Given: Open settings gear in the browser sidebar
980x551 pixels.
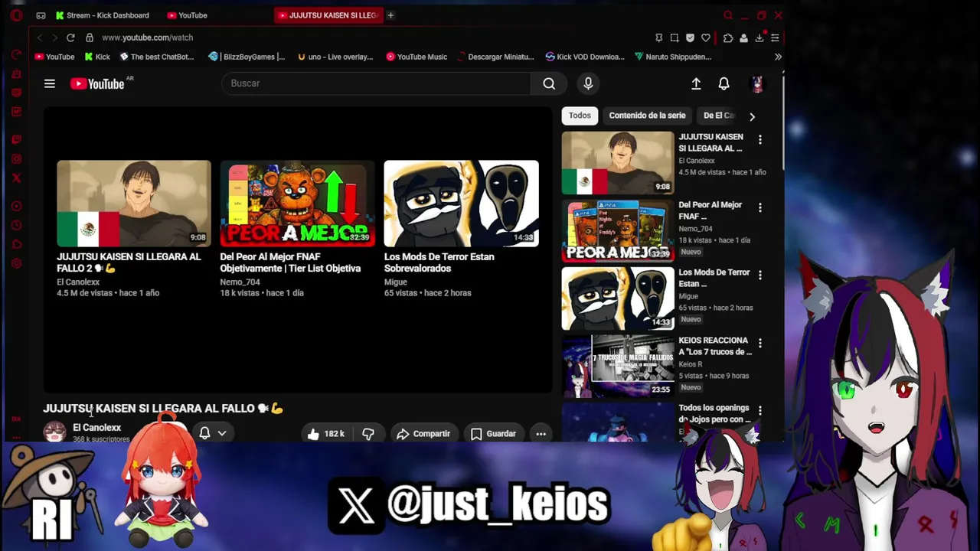Looking at the screenshot, I should 16,264.
